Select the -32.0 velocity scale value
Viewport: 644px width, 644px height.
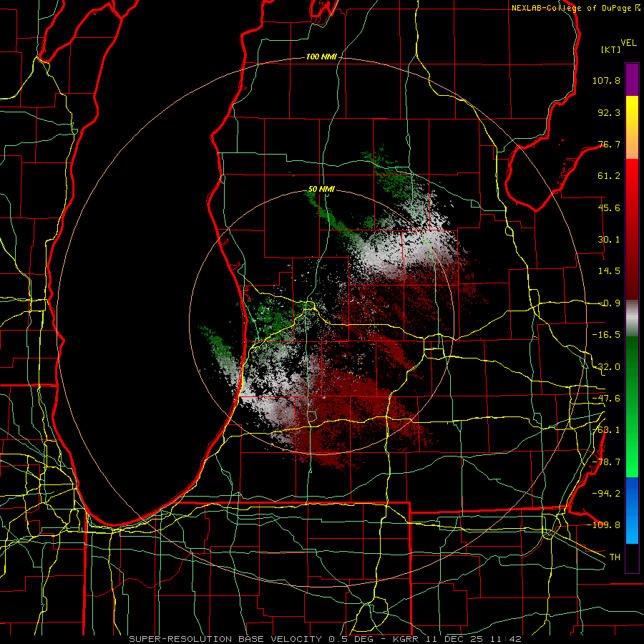(x=606, y=367)
